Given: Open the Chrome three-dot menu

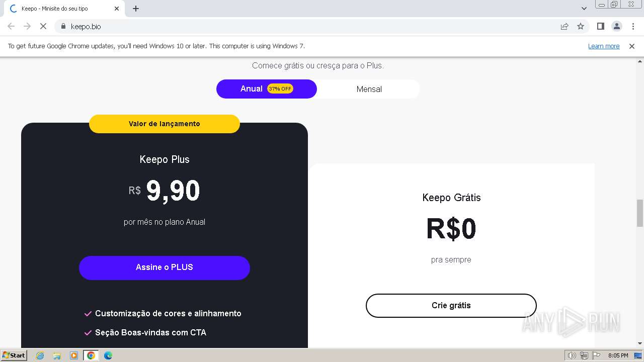Looking at the screenshot, I should click(x=633, y=26).
